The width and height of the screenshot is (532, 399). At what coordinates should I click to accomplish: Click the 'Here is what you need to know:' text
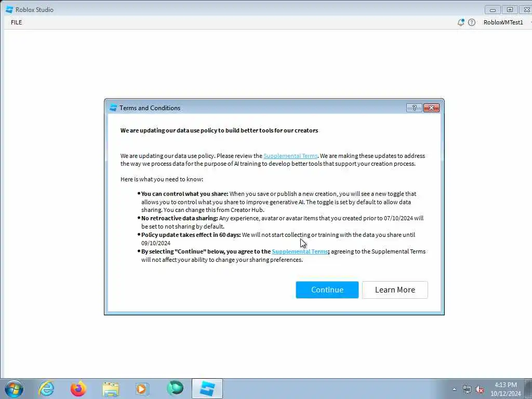pyautogui.click(x=162, y=179)
